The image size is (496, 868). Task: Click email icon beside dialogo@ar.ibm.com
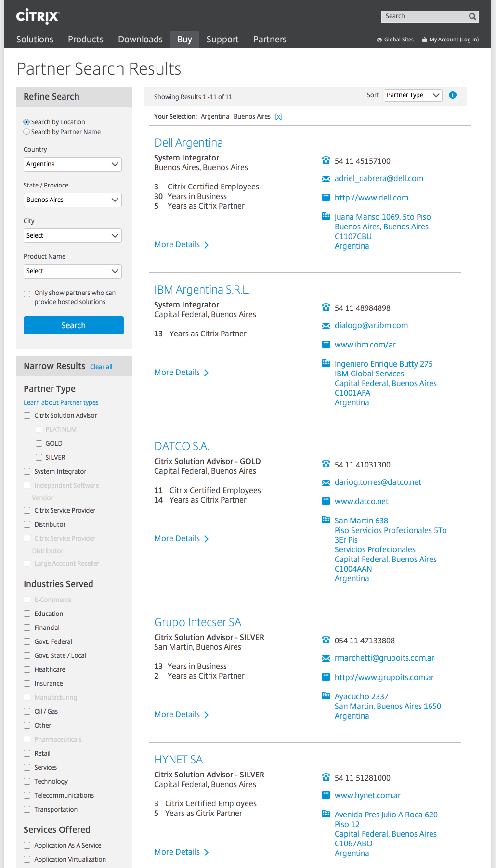click(326, 326)
